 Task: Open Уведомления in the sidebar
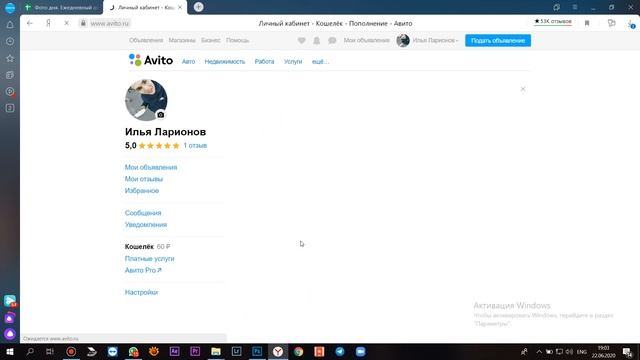pos(146,225)
